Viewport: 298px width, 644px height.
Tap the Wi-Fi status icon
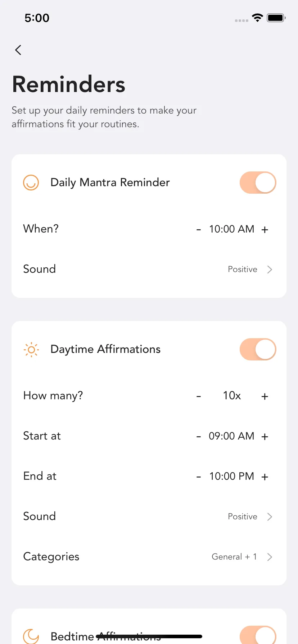[257, 18]
